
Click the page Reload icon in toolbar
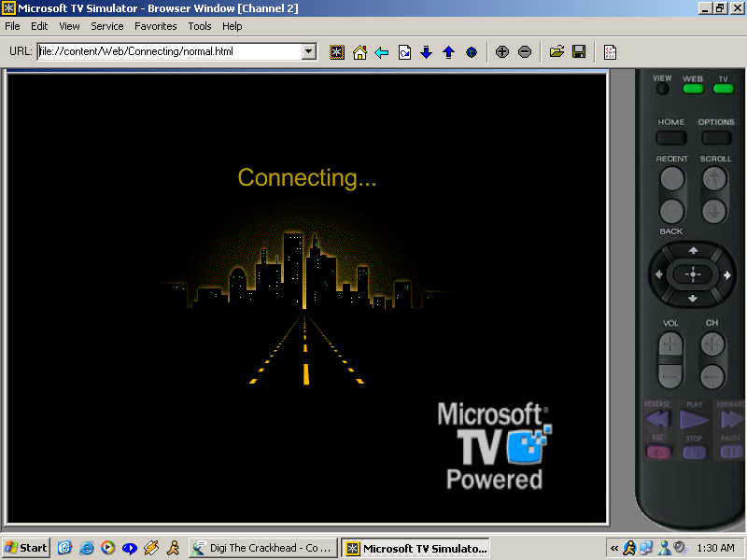[404, 52]
